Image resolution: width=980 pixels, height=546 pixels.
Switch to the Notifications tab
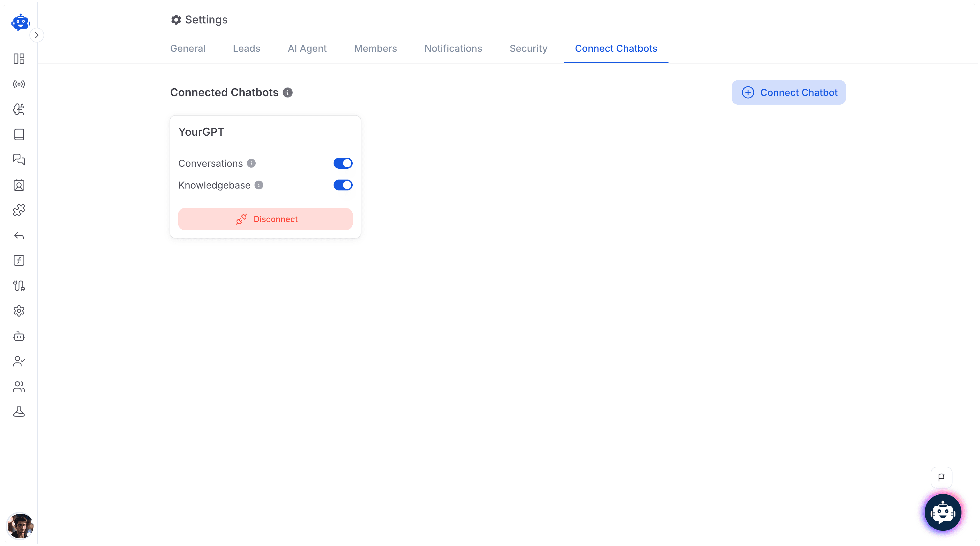(453, 48)
